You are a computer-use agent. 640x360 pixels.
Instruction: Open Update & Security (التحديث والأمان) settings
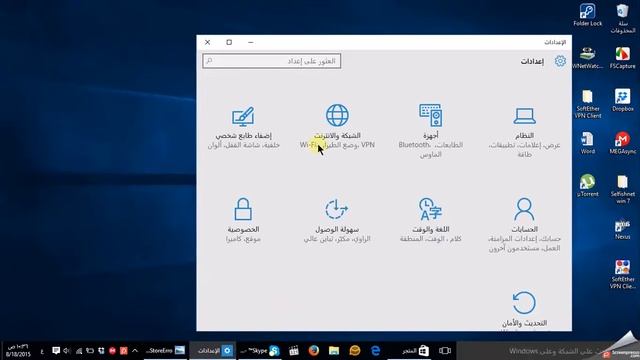pos(524,309)
